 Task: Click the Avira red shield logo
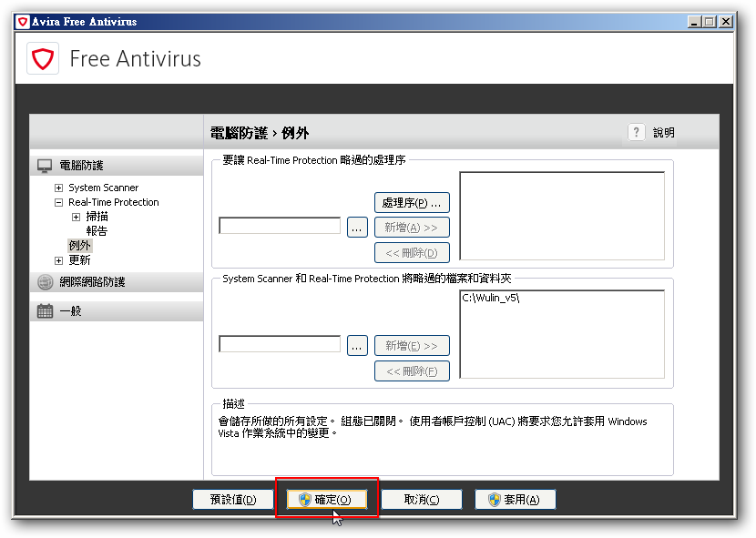[x=42, y=60]
